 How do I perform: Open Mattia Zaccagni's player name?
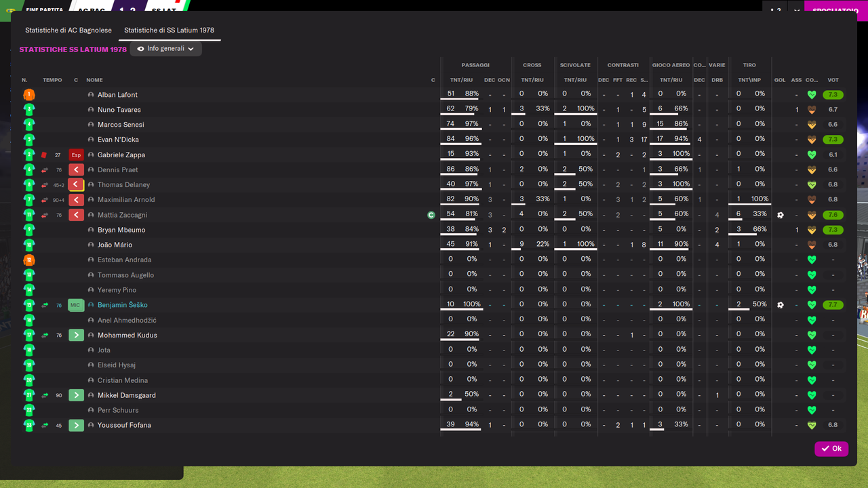(122, 215)
